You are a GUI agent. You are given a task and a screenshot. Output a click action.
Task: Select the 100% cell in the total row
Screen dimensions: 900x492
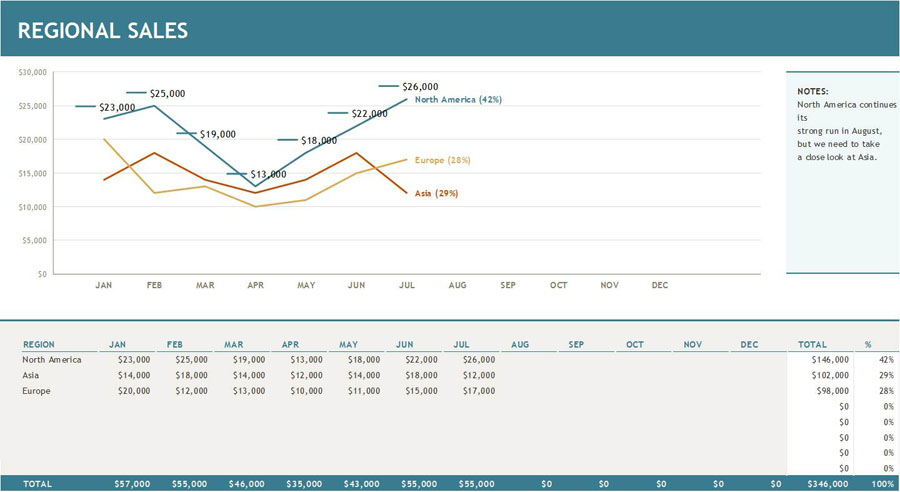tap(883, 484)
